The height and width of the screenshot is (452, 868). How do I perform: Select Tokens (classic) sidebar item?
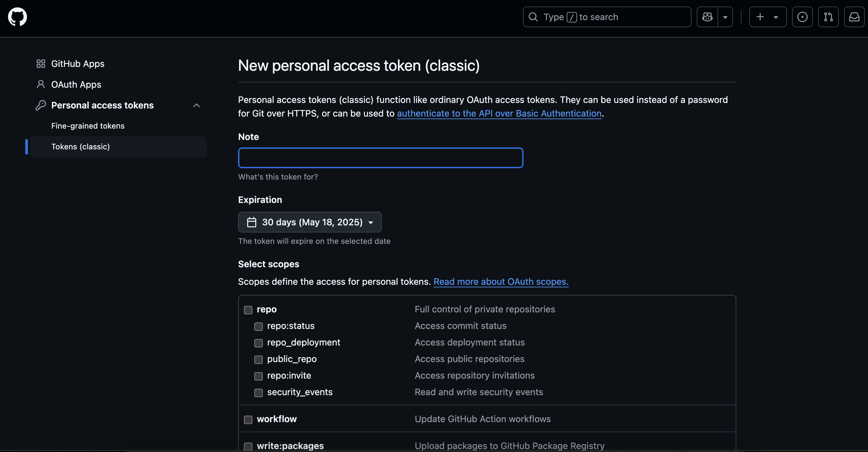(x=119, y=147)
